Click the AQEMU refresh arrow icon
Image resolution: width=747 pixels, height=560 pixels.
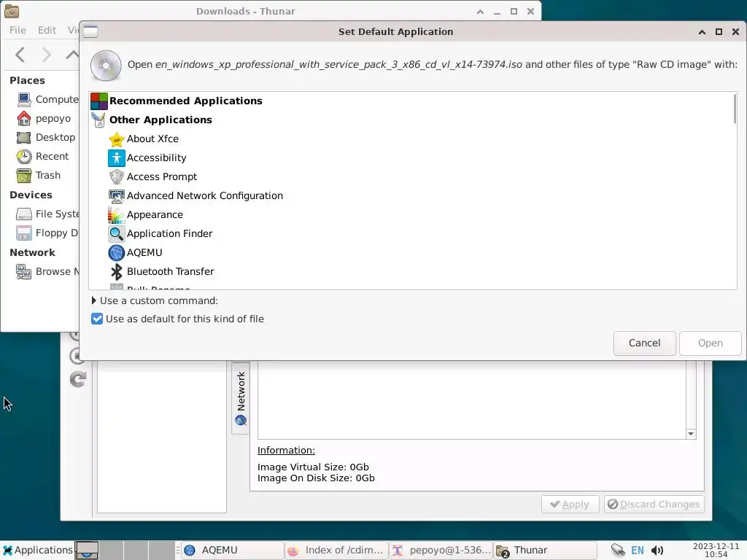point(78,379)
